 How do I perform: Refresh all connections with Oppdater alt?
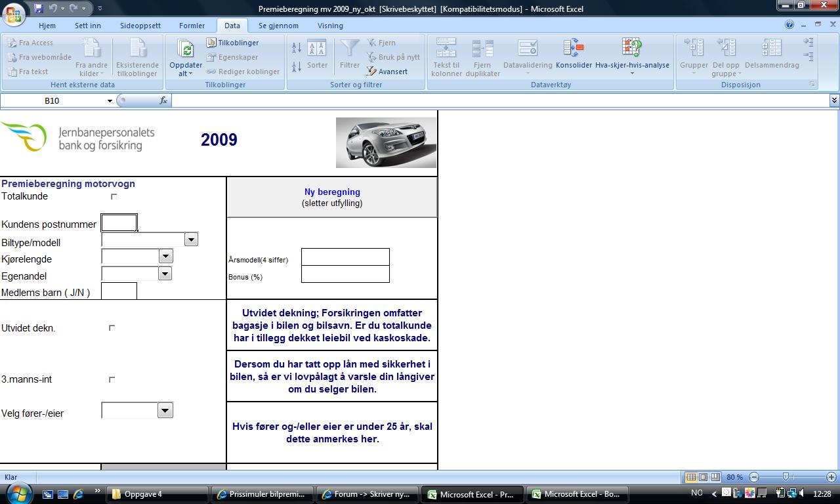186,57
